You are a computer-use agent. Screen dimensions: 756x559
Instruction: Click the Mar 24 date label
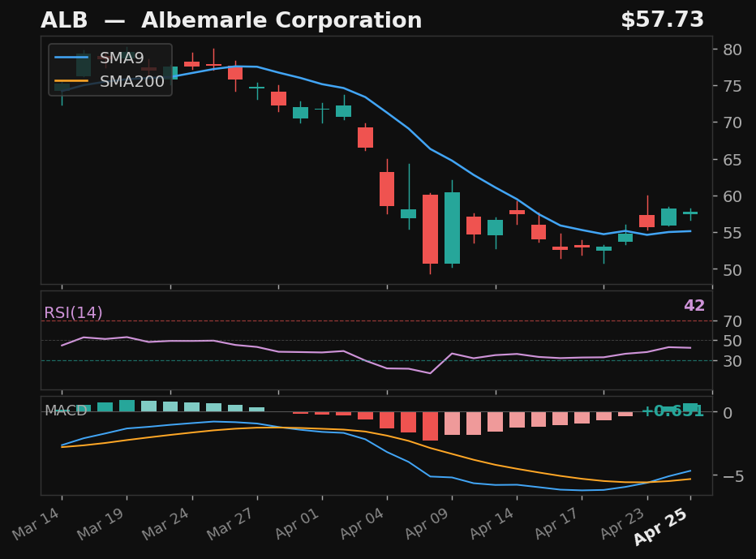tap(166, 524)
